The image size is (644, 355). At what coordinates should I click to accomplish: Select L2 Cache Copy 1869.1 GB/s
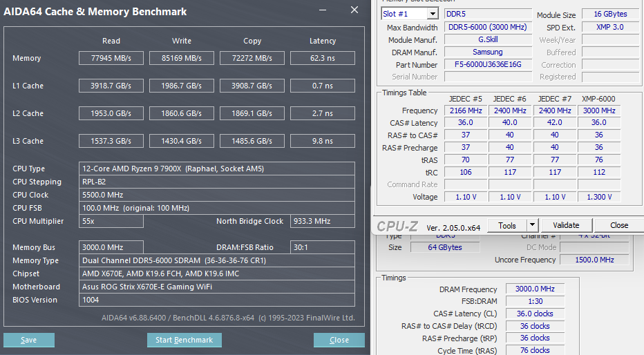[x=252, y=113]
